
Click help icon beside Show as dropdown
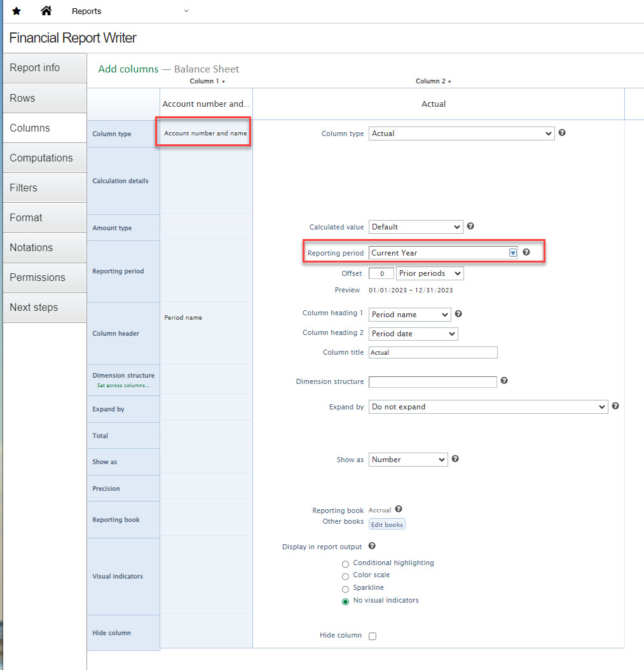pyautogui.click(x=455, y=459)
